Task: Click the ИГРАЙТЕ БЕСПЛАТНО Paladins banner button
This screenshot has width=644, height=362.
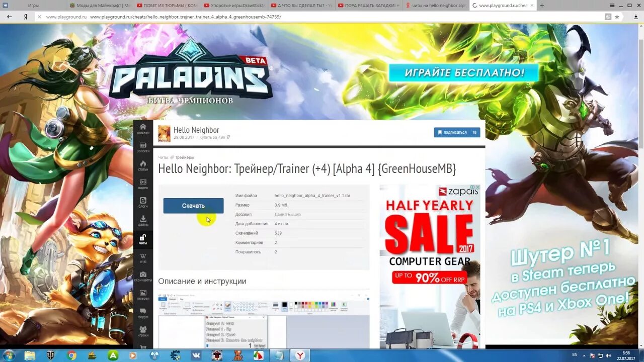Action: (463, 73)
